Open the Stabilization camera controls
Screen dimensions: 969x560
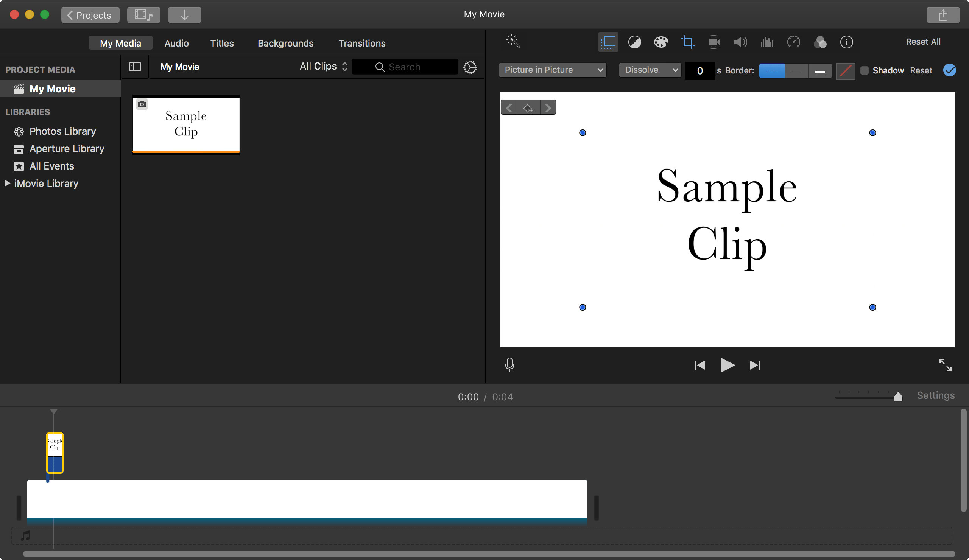point(714,42)
